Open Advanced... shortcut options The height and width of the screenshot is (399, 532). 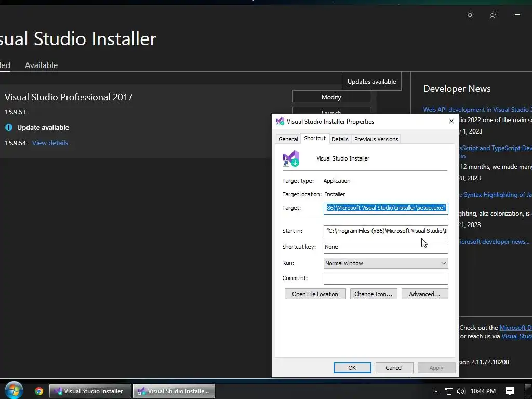[425, 294]
